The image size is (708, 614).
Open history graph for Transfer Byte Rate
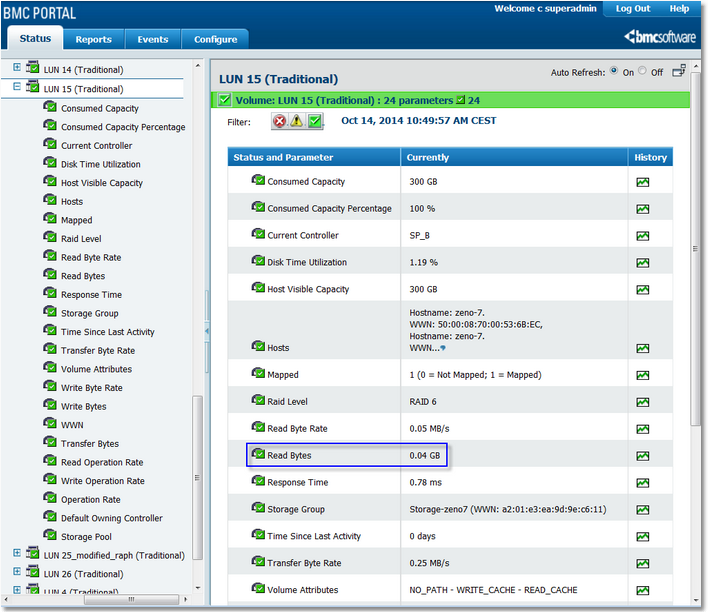[x=642, y=563]
